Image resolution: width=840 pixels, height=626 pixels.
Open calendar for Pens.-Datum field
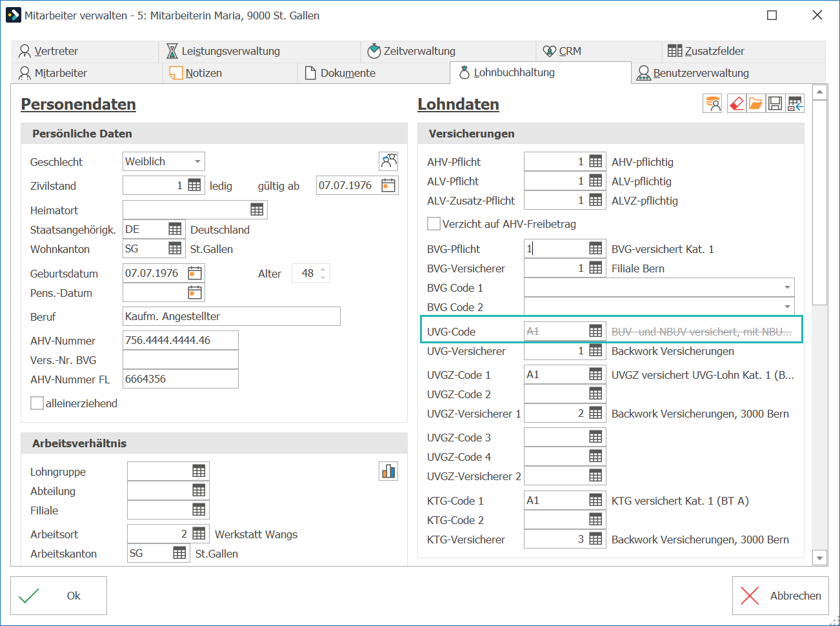coord(195,292)
